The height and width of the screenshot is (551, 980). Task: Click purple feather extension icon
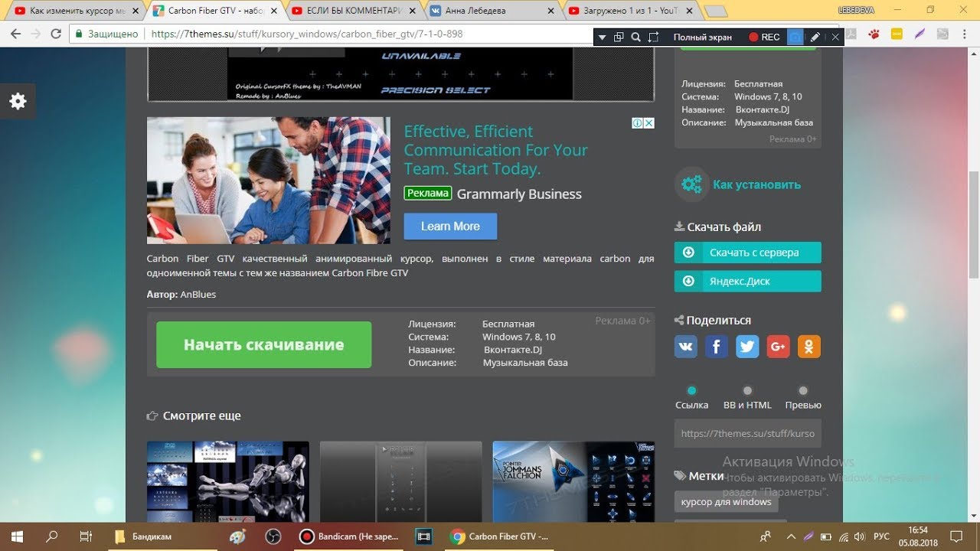pyautogui.click(x=920, y=34)
